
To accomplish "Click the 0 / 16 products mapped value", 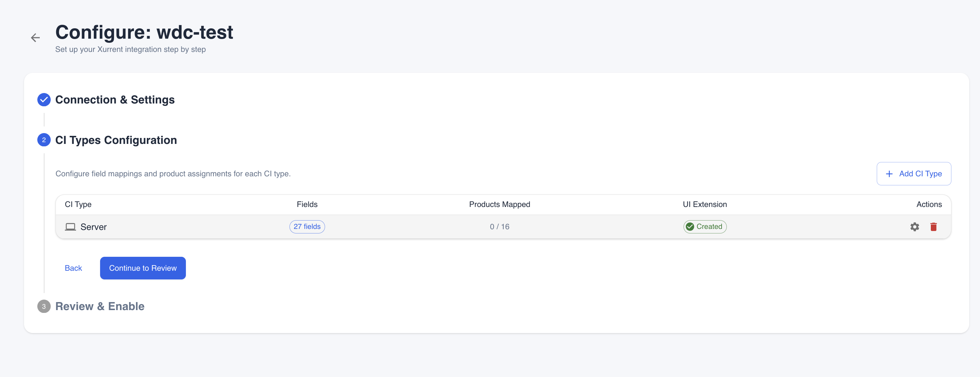I will pyautogui.click(x=499, y=226).
